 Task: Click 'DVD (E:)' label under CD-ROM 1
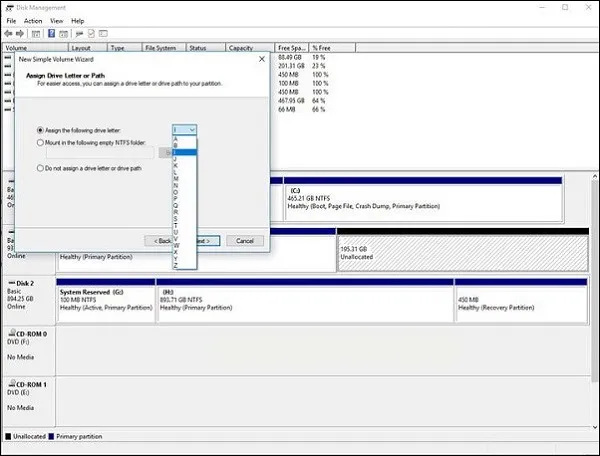pos(18,392)
